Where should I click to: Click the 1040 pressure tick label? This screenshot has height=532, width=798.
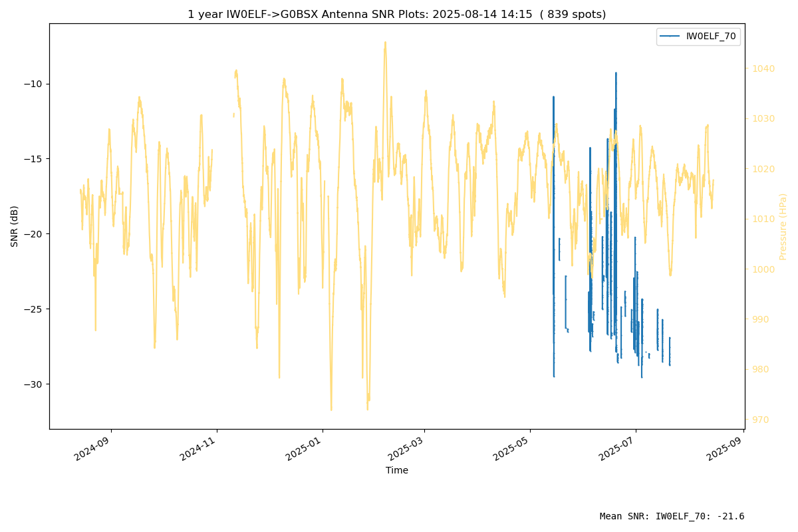[763, 68]
